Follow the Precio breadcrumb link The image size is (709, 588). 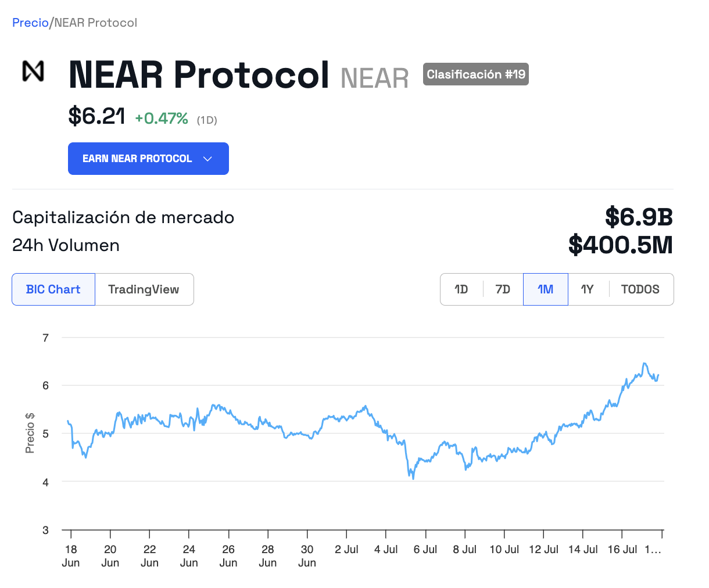pyautogui.click(x=30, y=23)
